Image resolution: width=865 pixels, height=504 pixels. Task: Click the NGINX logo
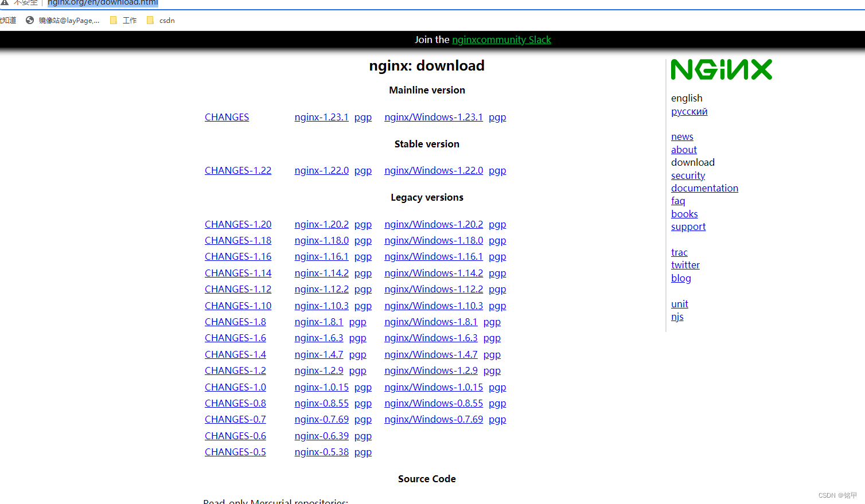(x=721, y=69)
